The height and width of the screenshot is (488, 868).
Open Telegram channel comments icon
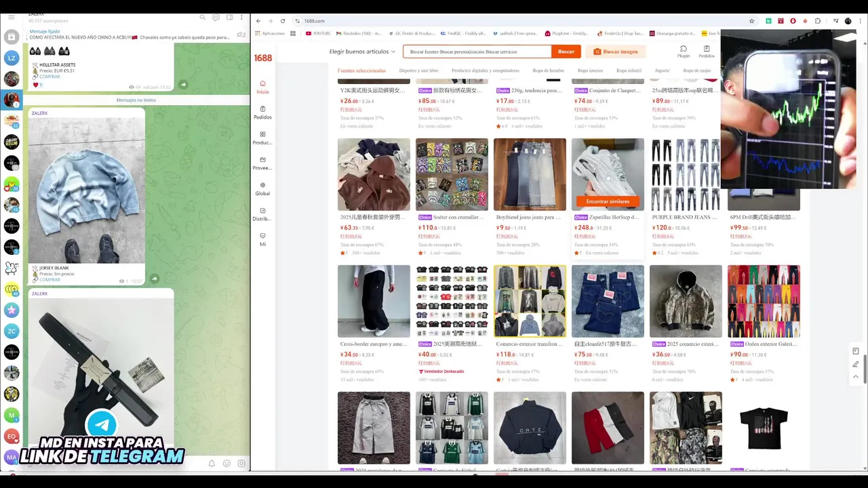click(x=216, y=17)
